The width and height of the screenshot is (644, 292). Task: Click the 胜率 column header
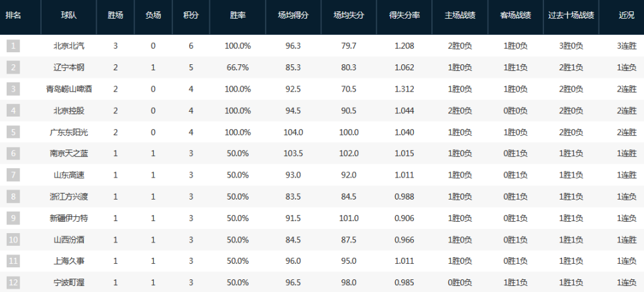pyautogui.click(x=237, y=14)
